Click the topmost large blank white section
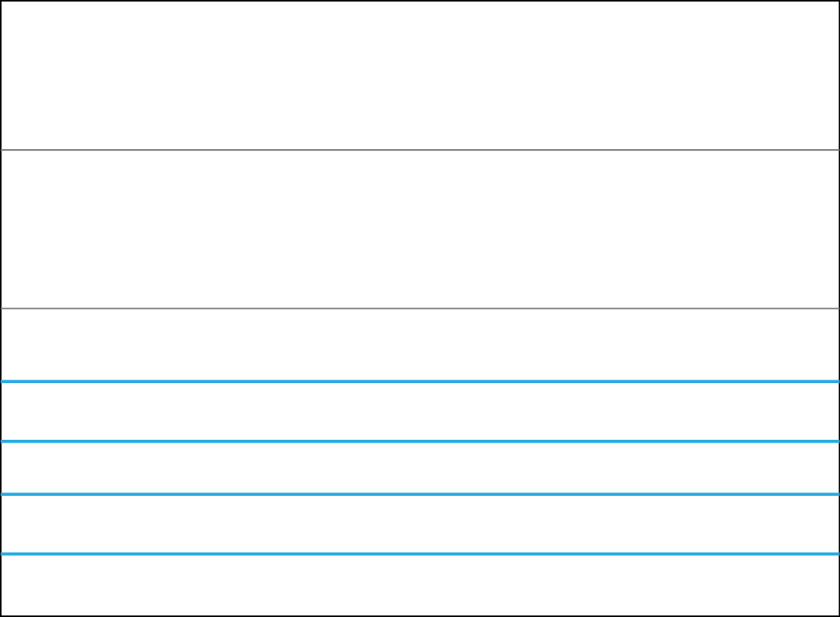 (x=420, y=75)
